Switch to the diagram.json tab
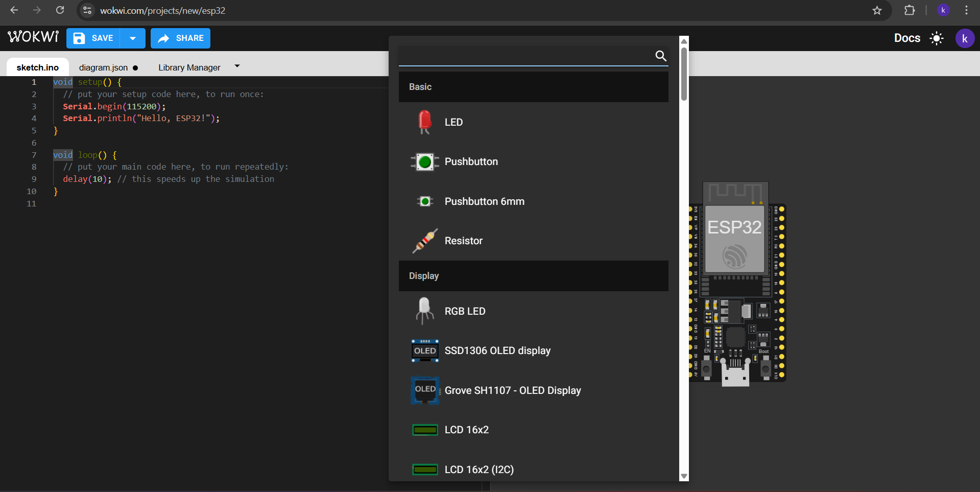The image size is (980, 492). [108, 67]
